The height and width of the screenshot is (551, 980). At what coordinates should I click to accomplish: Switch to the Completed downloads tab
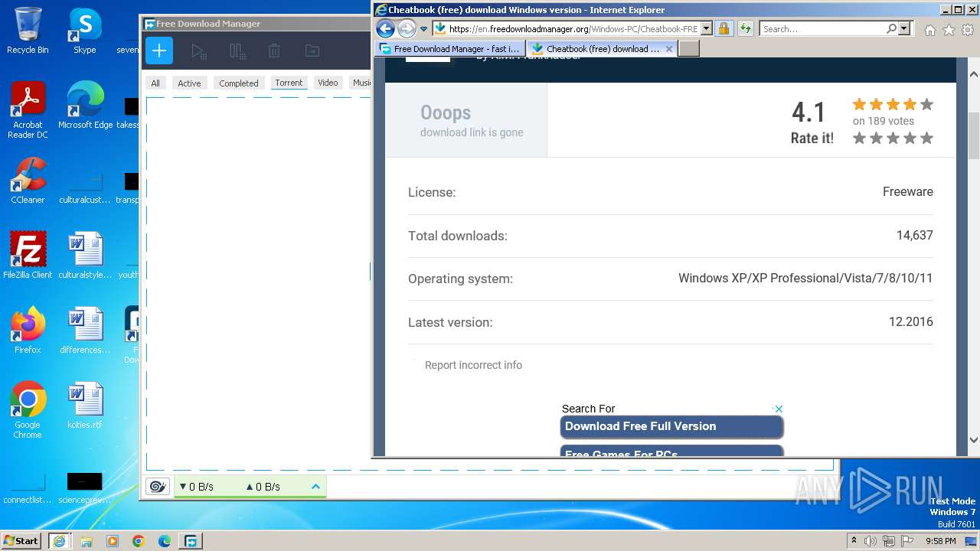click(x=239, y=83)
